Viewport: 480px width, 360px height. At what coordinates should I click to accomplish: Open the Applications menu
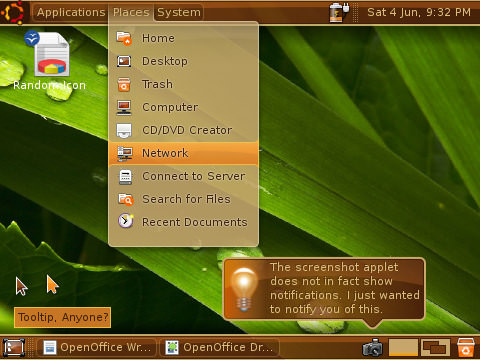71,12
